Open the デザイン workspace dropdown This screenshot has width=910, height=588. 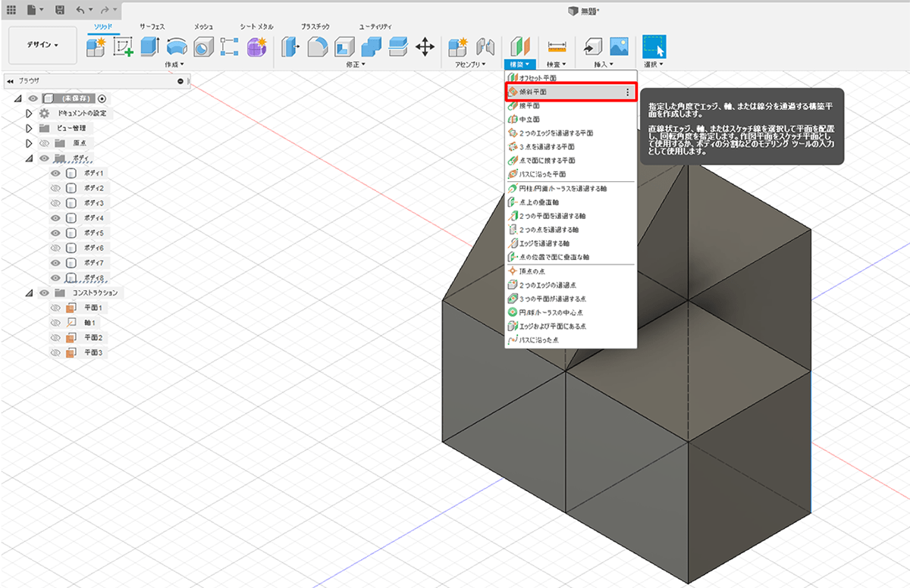tap(42, 45)
